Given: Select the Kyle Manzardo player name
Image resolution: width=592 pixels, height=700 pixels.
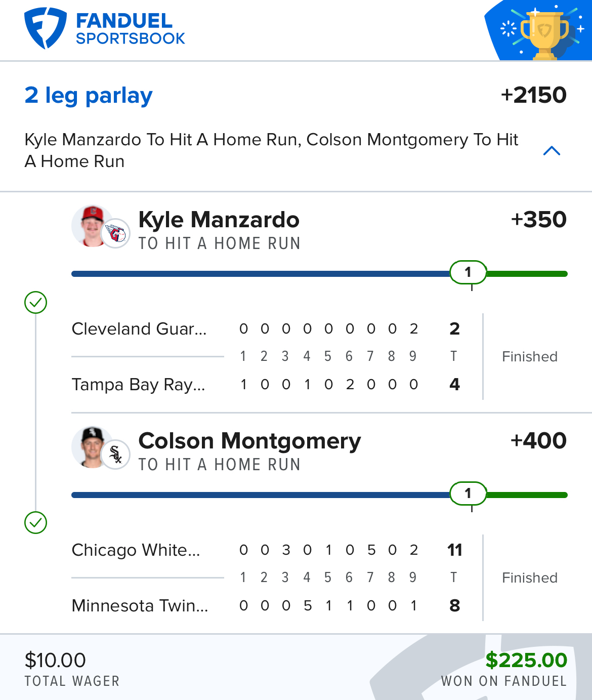Looking at the screenshot, I should [x=219, y=220].
